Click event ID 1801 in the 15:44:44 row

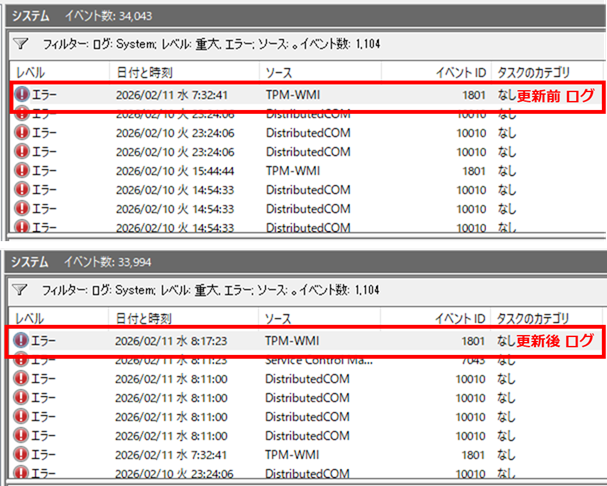473,171
